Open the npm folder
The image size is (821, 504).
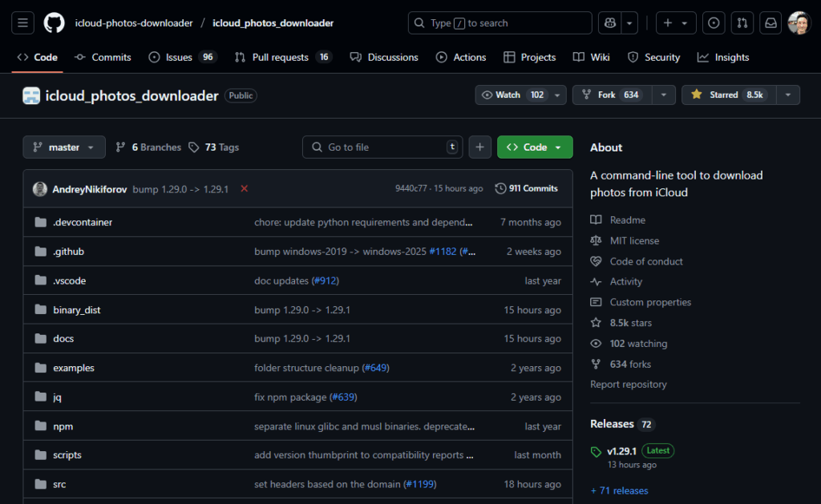[x=63, y=426]
